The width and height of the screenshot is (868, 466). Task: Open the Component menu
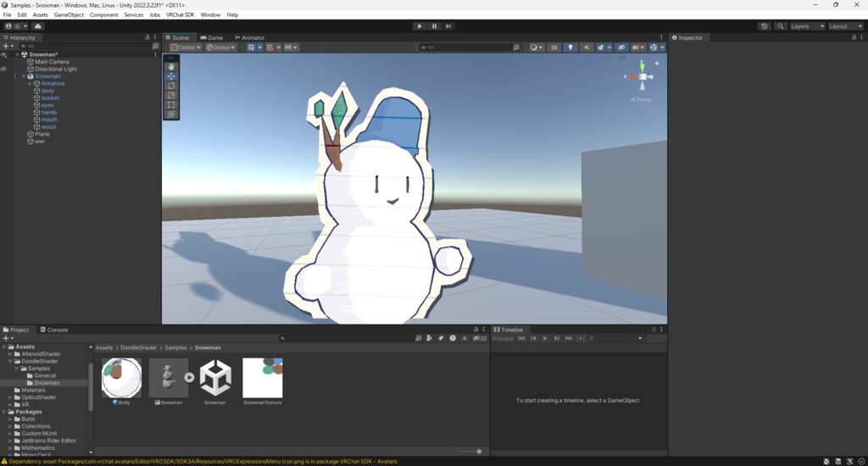(x=103, y=15)
